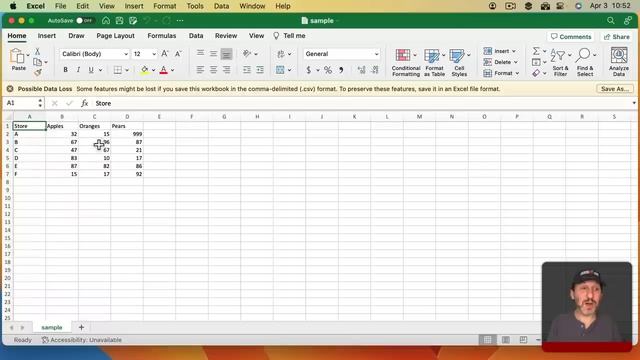Decrease font size with the smaller A

(x=178, y=53)
